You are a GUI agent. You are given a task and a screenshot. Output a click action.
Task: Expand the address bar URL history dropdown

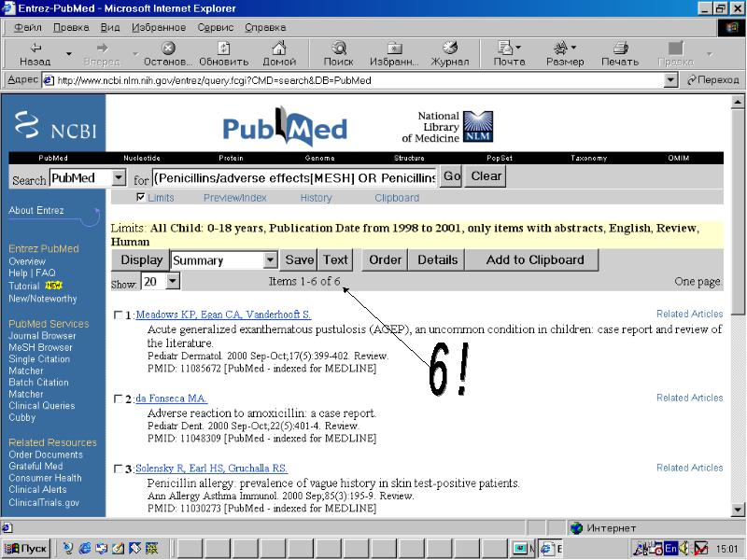pyautogui.click(x=670, y=80)
